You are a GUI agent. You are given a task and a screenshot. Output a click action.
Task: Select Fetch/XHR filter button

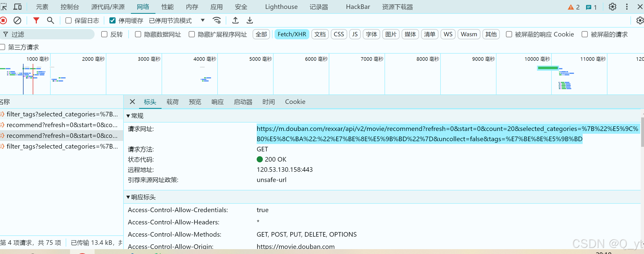pyautogui.click(x=292, y=34)
